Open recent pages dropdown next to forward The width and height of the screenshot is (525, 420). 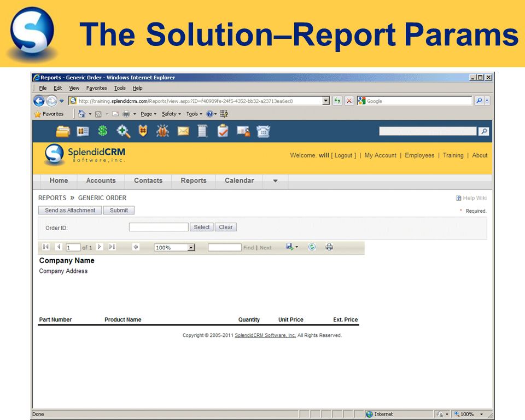pyautogui.click(x=62, y=101)
